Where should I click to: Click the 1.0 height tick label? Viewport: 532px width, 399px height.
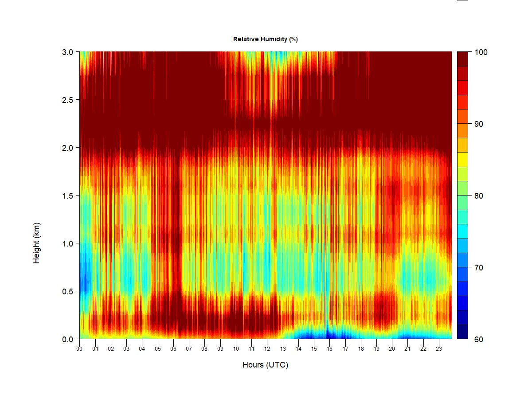68,243
